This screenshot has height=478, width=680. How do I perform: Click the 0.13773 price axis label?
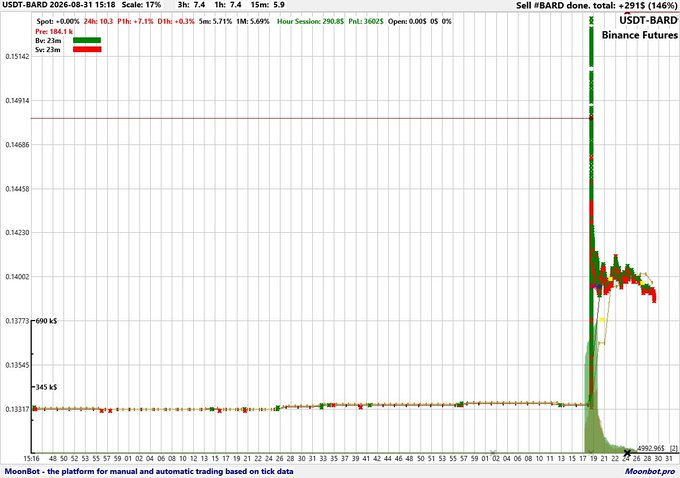point(17,321)
